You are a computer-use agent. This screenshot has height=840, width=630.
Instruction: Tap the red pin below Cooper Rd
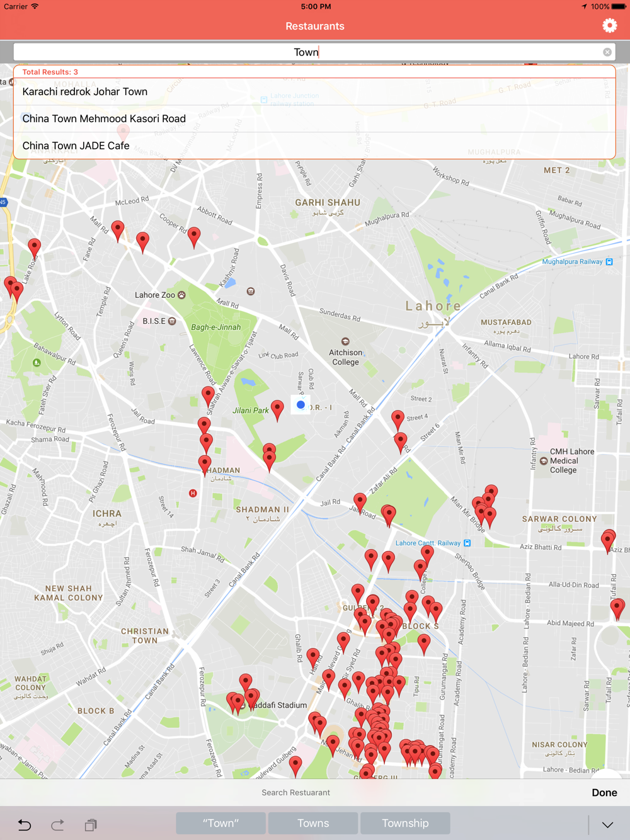tap(194, 237)
